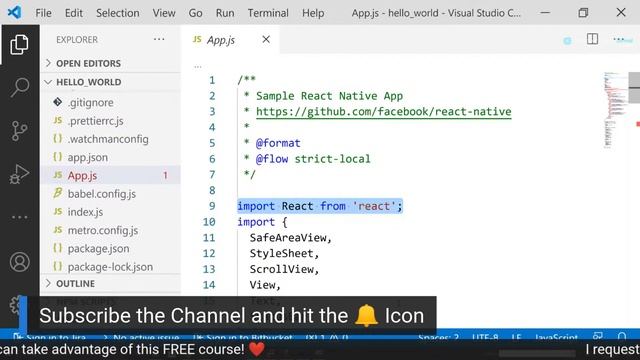This screenshot has width=640, height=360.
Task: Click the problem count badge on App.js
Action: click(165, 176)
